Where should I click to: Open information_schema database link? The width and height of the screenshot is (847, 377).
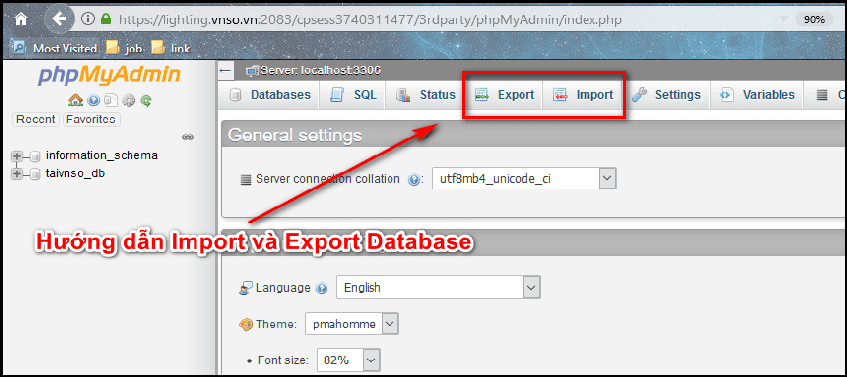pos(102,156)
